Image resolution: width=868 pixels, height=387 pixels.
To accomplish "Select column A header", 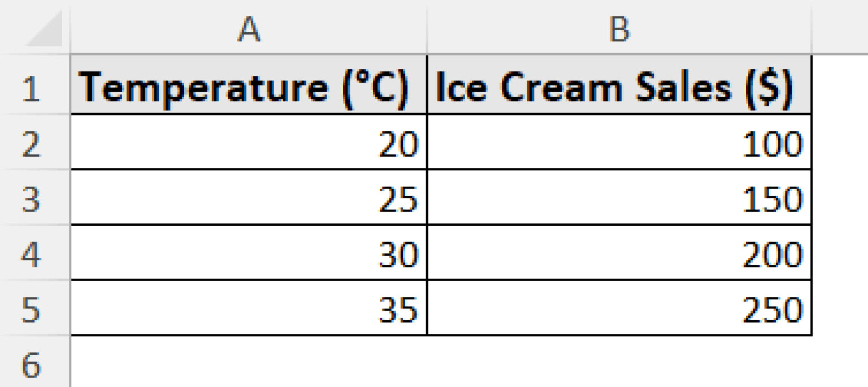I will [249, 25].
